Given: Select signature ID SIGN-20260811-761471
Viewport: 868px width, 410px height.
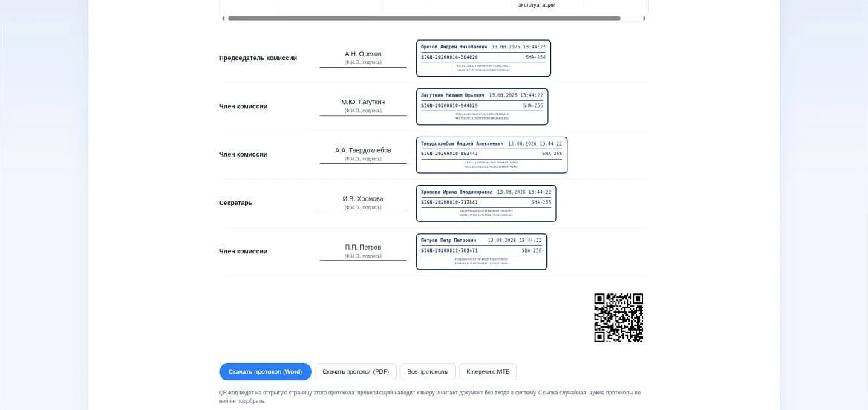Looking at the screenshot, I should pyautogui.click(x=449, y=250).
